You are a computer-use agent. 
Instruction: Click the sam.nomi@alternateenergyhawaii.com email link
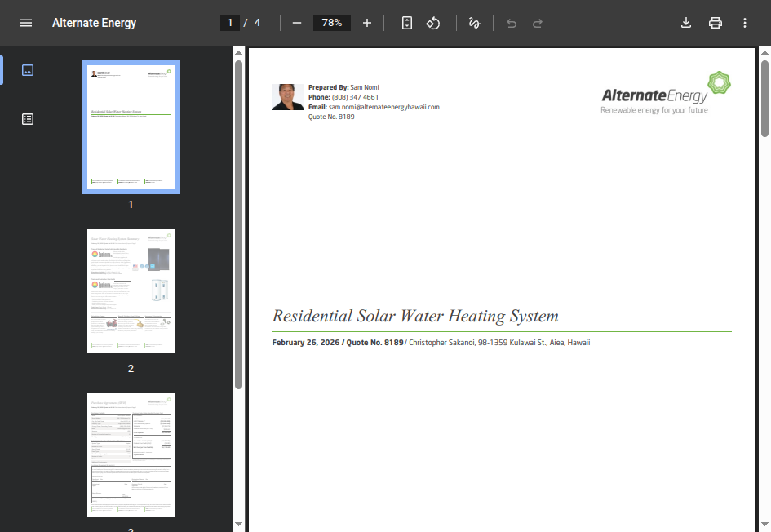click(383, 107)
